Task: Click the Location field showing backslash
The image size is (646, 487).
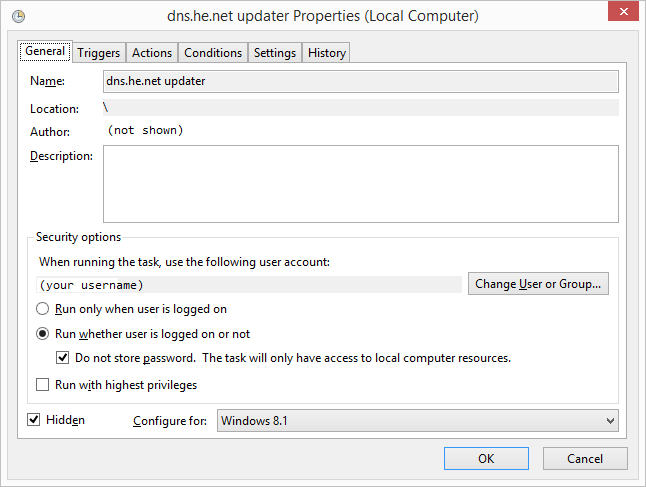Action: tap(360, 108)
